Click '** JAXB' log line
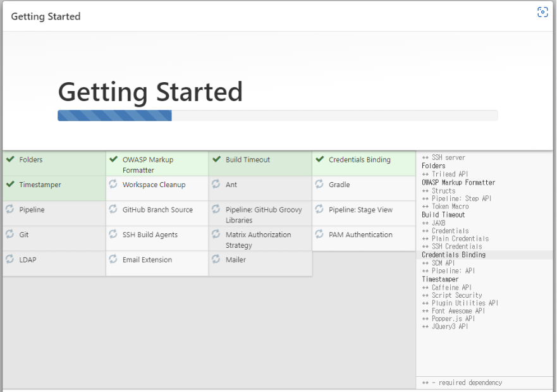The image size is (557, 392). 433,223
